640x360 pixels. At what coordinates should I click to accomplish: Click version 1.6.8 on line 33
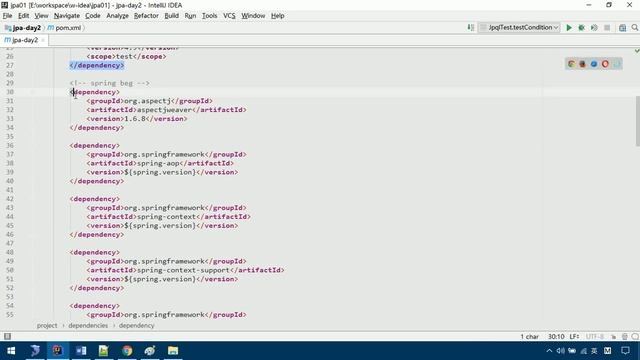(x=135, y=119)
